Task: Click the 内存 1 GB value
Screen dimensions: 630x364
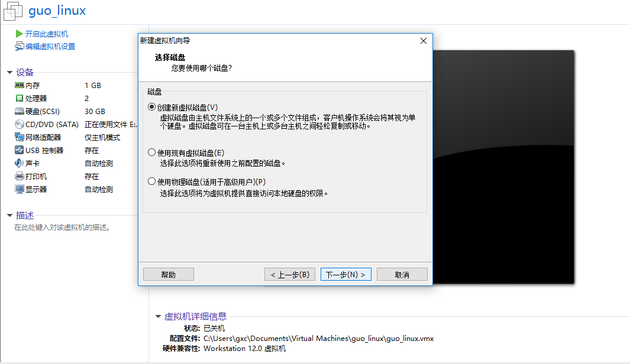Action: pos(93,86)
